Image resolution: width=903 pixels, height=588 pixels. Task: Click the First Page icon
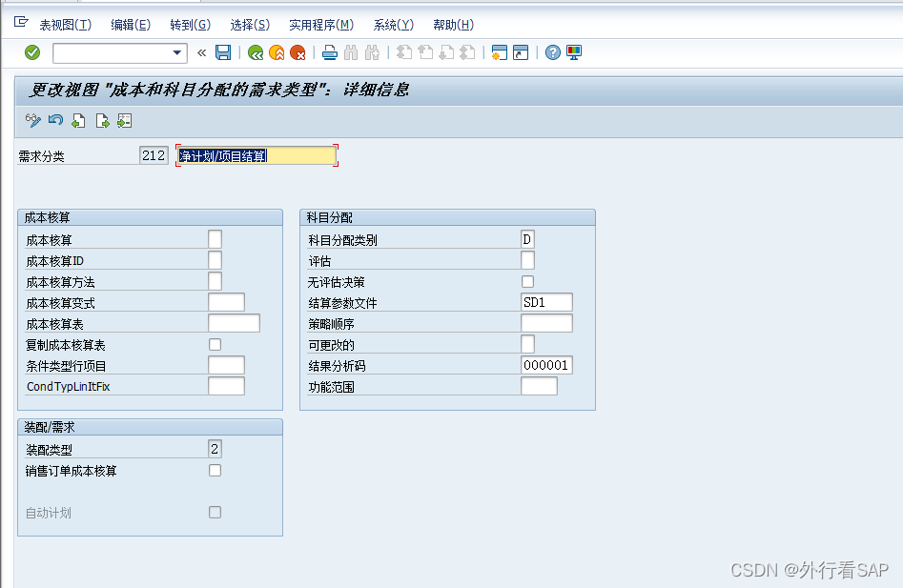[x=404, y=53]
